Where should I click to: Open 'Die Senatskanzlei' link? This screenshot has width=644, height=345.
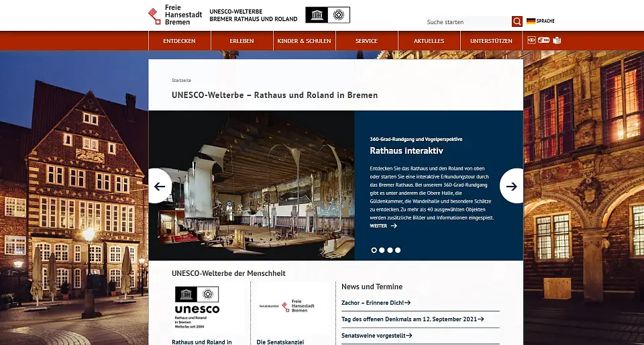(x=280, y=342)
